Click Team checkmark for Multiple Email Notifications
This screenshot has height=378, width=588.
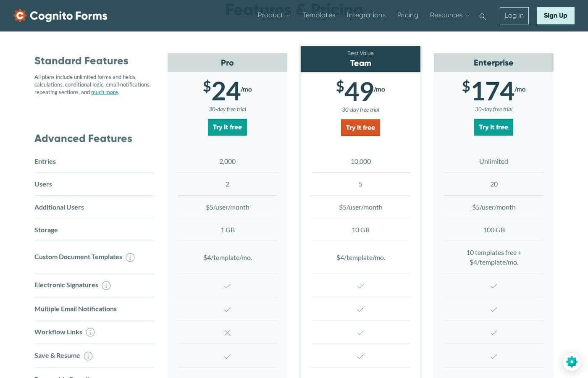click(x=360, y=310)
